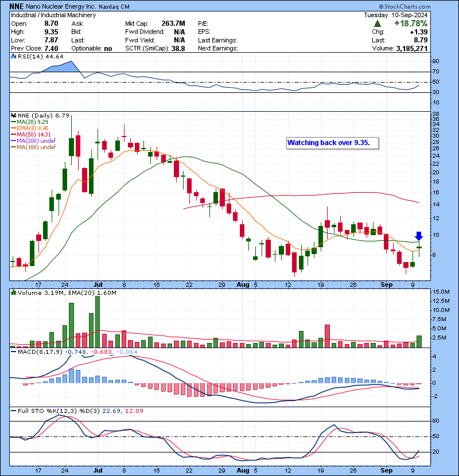This screenshot has height=476, width=459.
Task: Click the P/E label
Action: click(203, 24)
